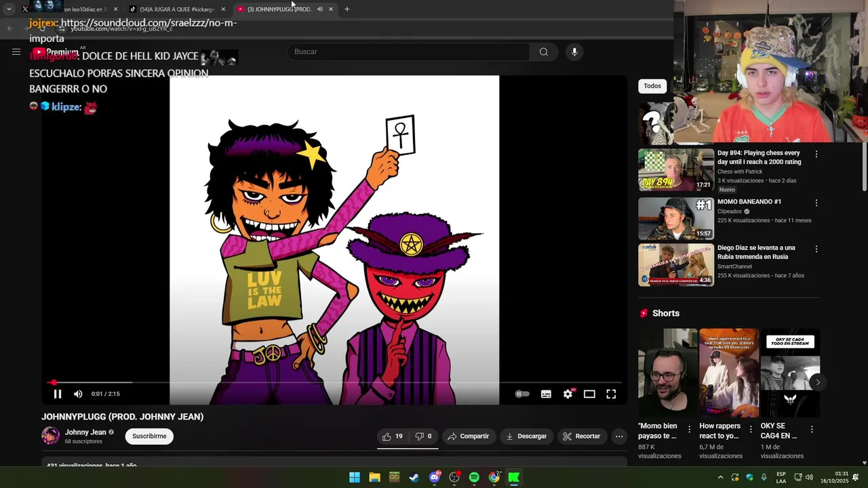Open the Diego Diaz video thumbnail
Viewport: 868px width, 488px height.
676,264
